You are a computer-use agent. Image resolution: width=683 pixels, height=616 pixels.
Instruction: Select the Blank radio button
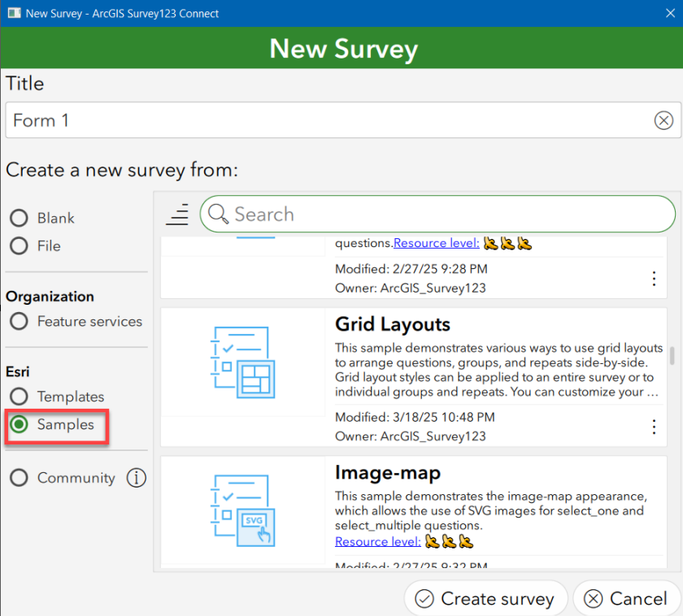tap(20, 218)
